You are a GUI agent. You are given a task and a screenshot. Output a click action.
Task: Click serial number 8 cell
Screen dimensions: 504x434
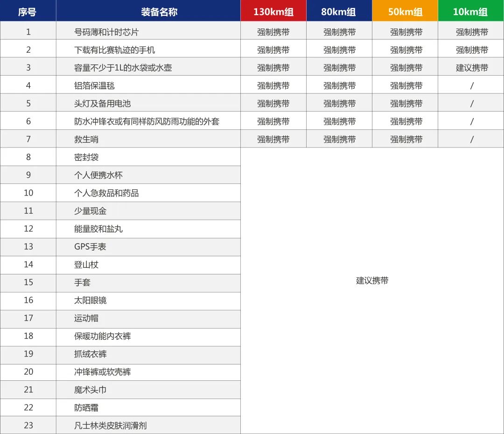pyautogui.click(x=28, y=157)
